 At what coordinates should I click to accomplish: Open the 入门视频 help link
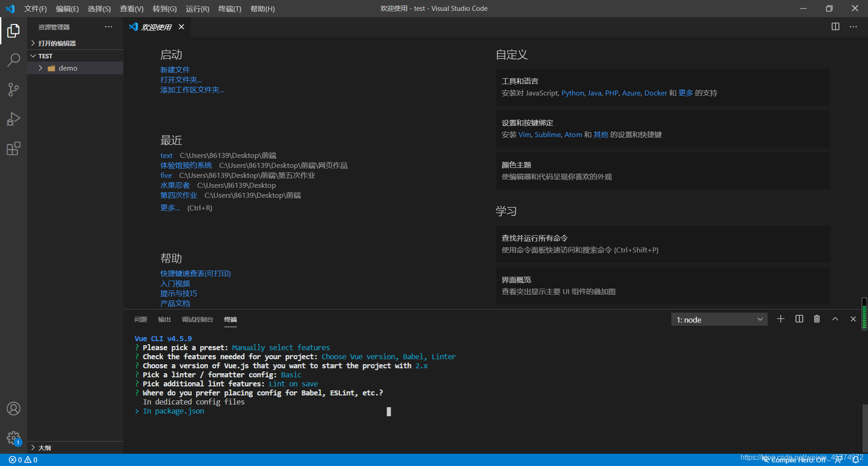coord(175,283)
